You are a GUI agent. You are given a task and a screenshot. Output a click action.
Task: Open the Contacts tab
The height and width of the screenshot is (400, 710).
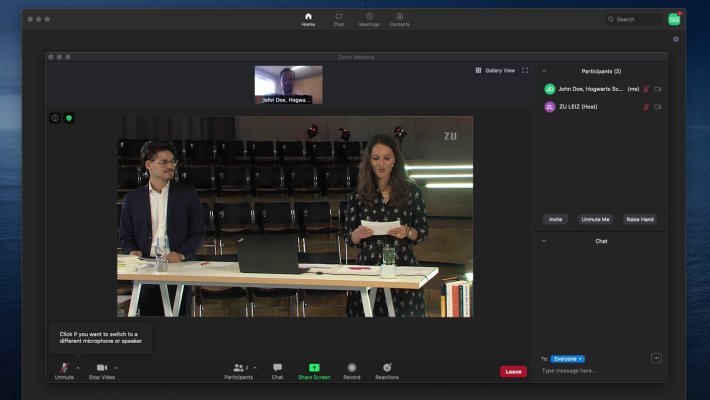(399, 19)
